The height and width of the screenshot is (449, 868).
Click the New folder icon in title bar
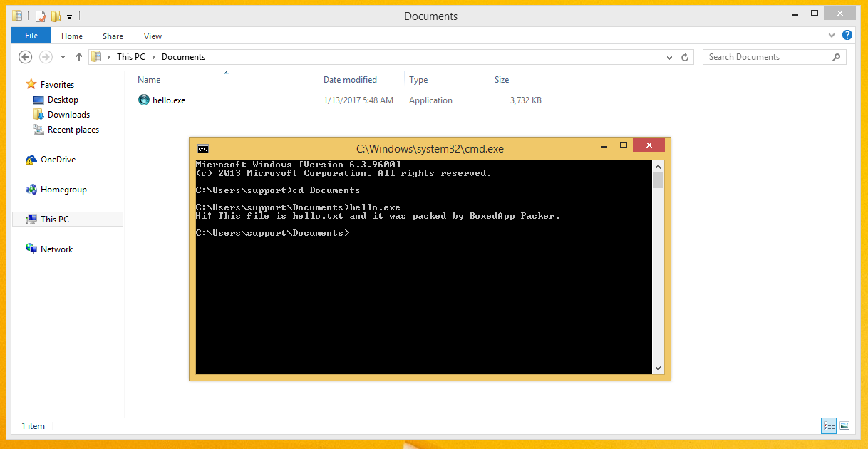tap(56, 16)
